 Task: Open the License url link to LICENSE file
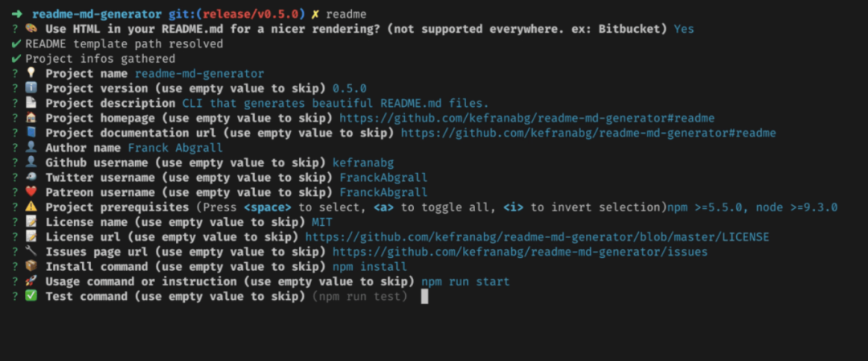(537, 237)
